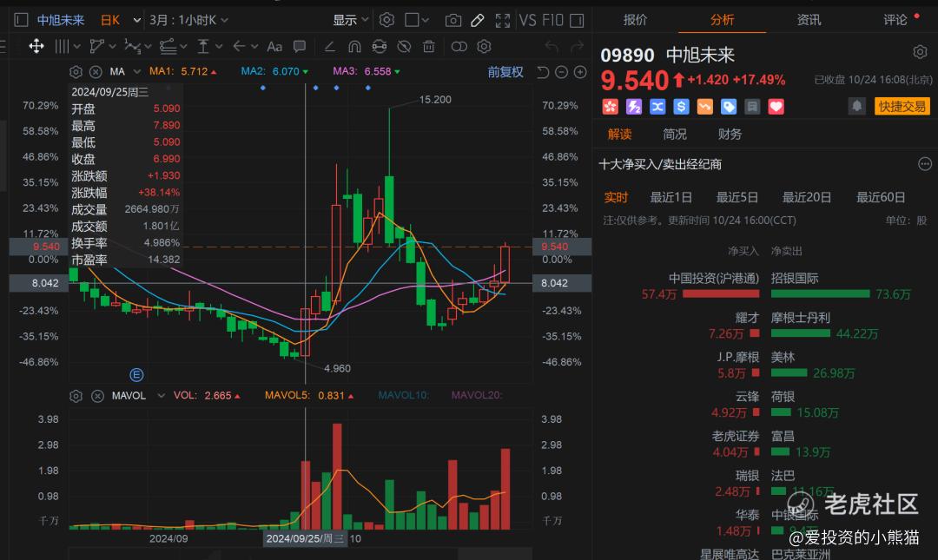Screen dimensions: 938x560
Task: Activate the drawing pencil tool
Action: [x=478, y=20]
